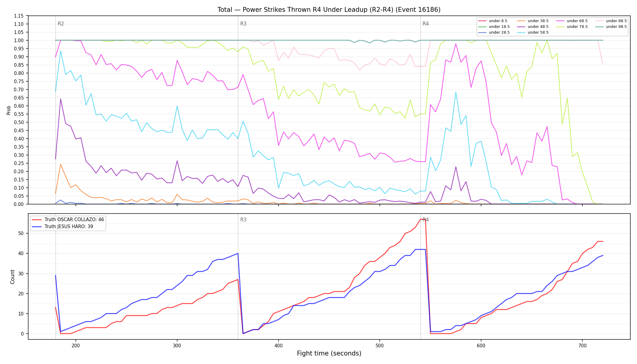This screenshot has width=637, height=364.
Task: Click the x-axis tick label 500
Action: click(380, 345)
